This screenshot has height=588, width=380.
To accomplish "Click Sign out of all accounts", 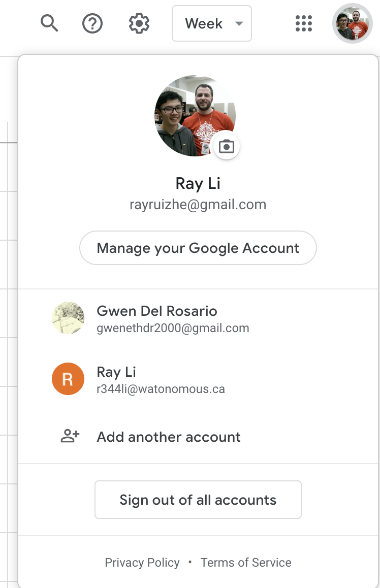I will [198, 500].
